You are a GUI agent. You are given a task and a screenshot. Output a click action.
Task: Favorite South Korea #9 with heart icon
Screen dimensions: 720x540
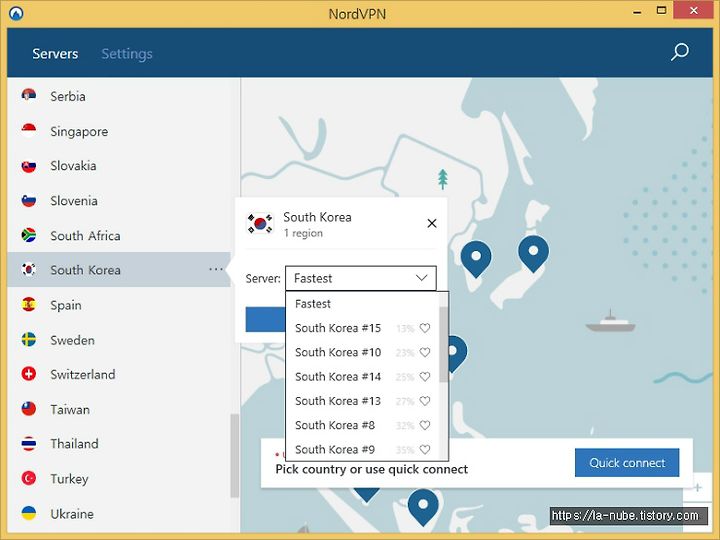pyautogui.click(x=425, y=450)
